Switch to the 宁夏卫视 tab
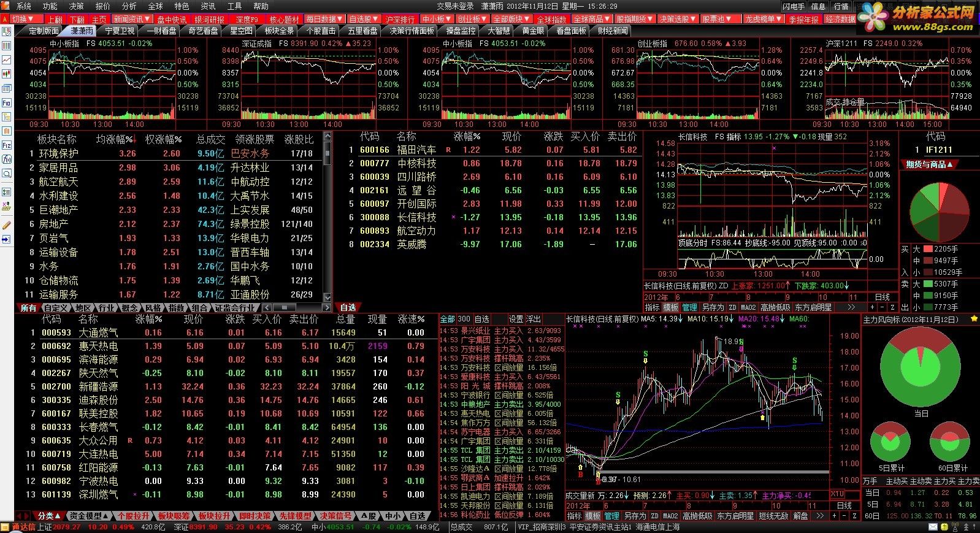This screenshot has width=980, height=533. pyautogui.click(x=120, y=31)
